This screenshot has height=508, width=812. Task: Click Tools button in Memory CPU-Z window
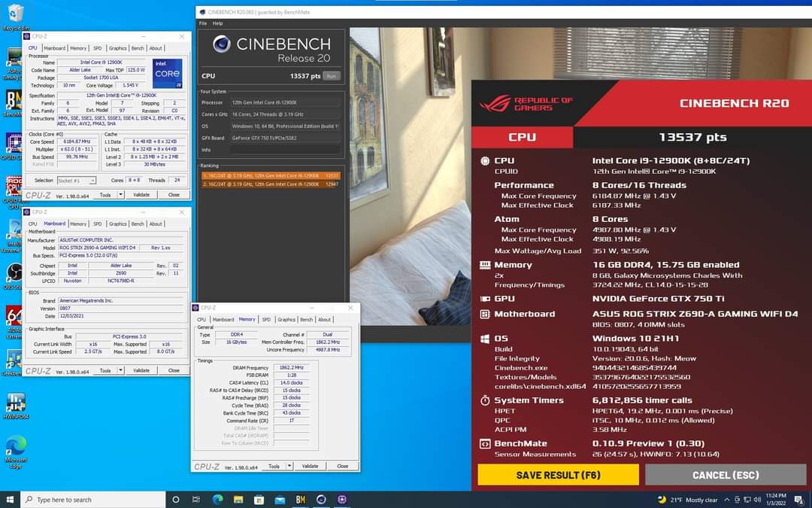pos(274,466)
